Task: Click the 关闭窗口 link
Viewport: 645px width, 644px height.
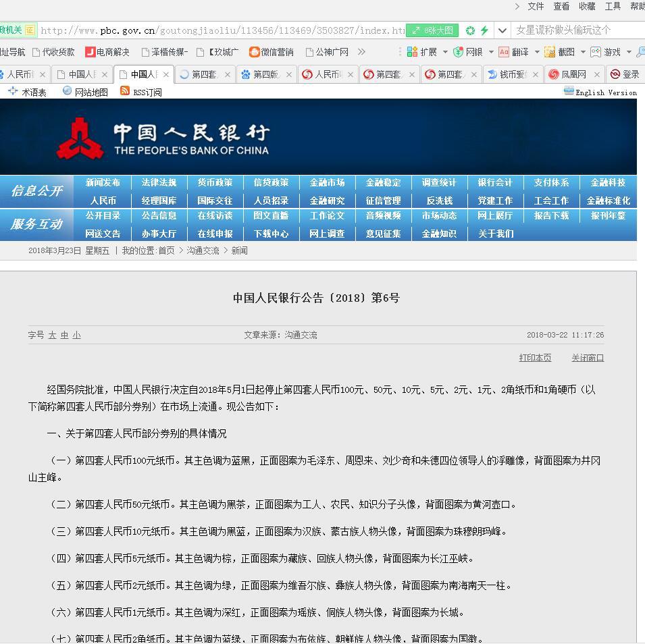Action: [x=588, y=358]
